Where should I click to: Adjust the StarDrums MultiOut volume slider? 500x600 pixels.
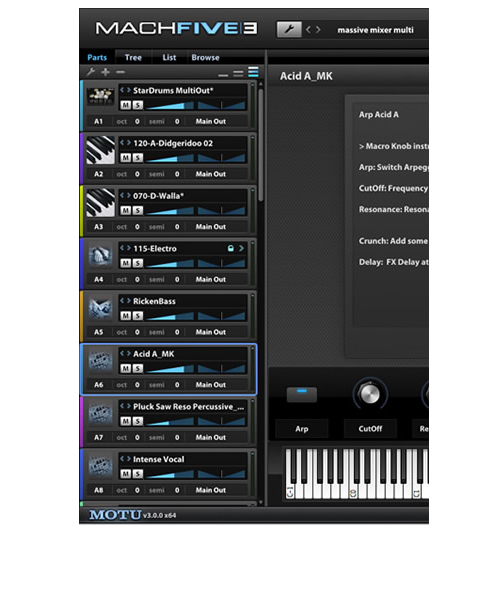[170, 105]
